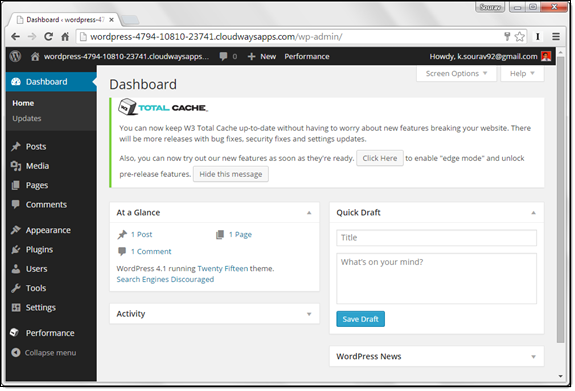Click the Dashboard gauge icon in sidebar

(16, 81)
